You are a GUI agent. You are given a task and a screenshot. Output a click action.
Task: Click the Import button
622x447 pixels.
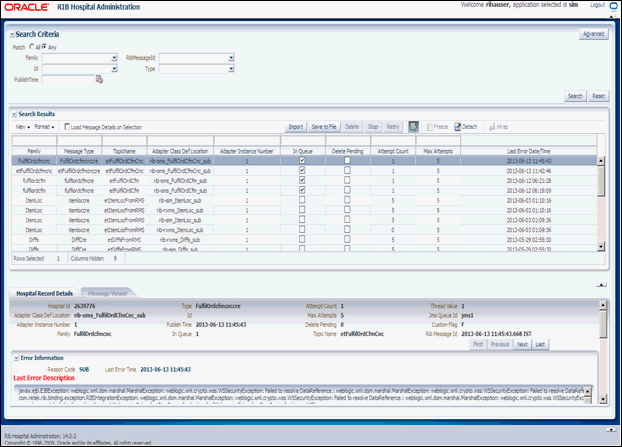pyautogui.click(x=296, y=127)
